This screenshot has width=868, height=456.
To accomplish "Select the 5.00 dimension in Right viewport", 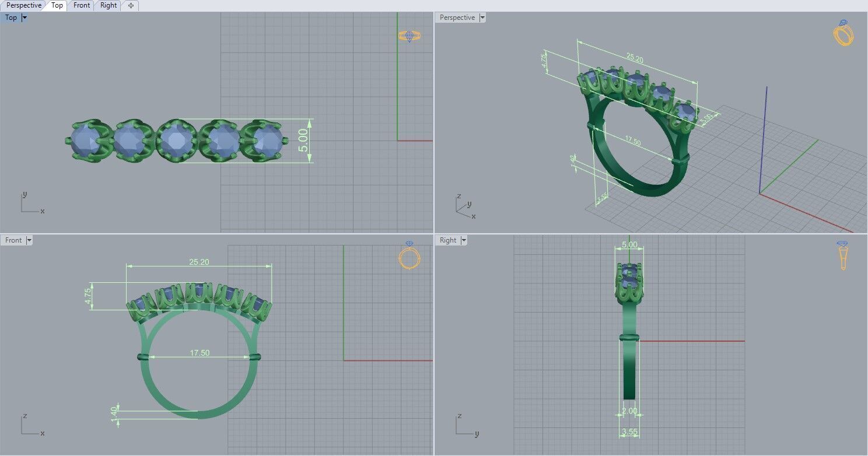I will [629, 244].
